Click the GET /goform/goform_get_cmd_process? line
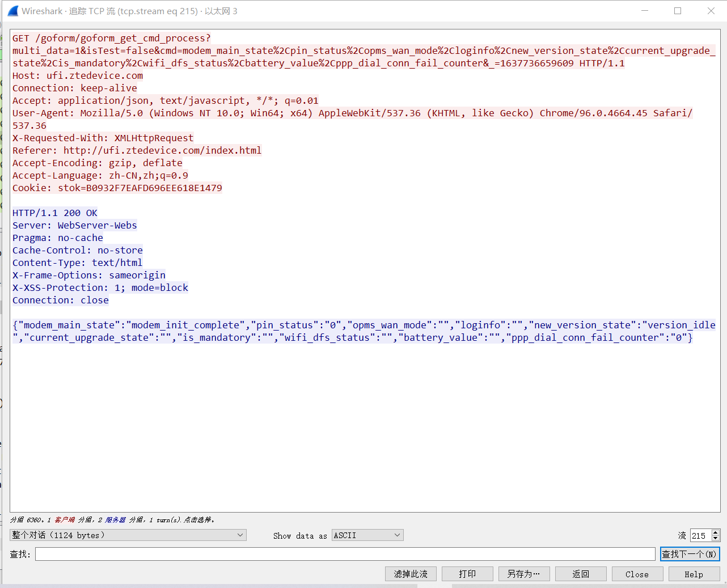Image resolution: width=727 pixels, height=588 pixels. 112,38
